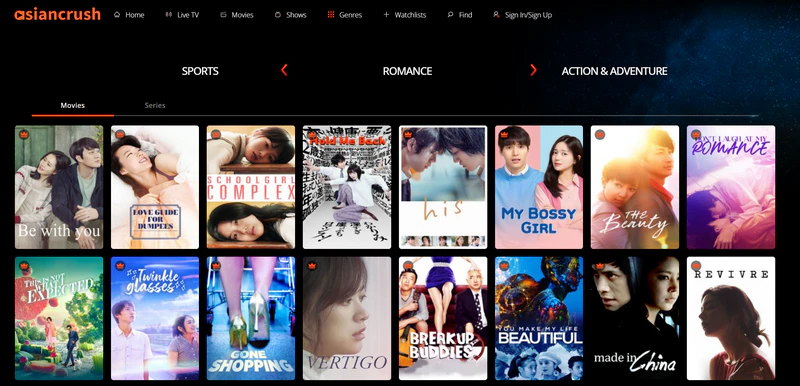Click crown badge on Vertigo poster
The height and width of the screenshot is (386, 800).
[x=312, y=266]
